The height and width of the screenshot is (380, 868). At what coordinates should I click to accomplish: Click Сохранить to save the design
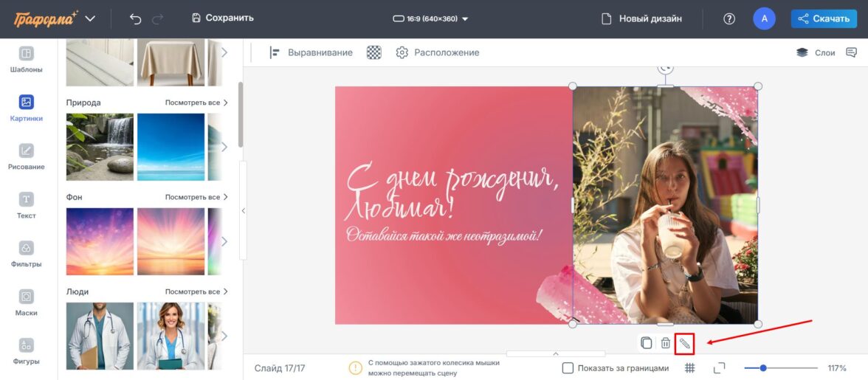point(223,18)
